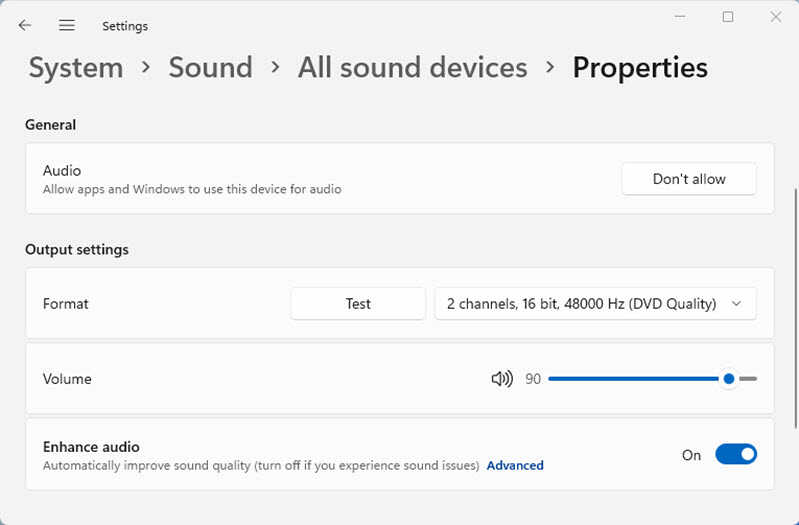Open the hamburger navigation menu
799x525 pixels.
pos(67,25)
